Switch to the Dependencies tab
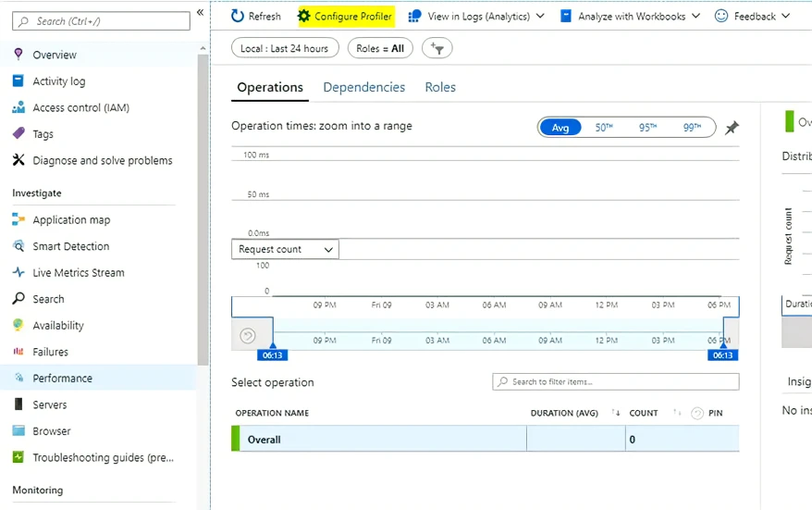This screenshot has width=812, height=510. [363, 87]
